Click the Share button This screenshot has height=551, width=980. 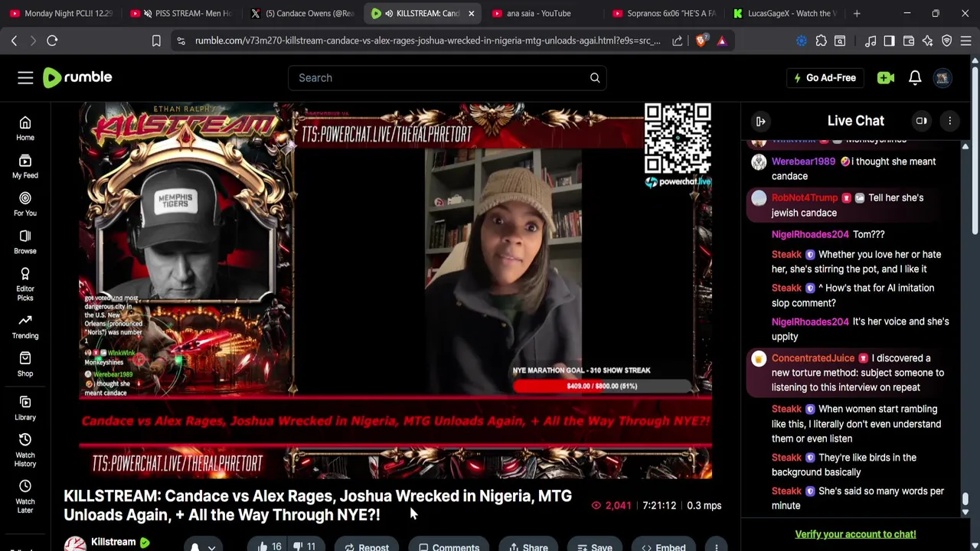[x=527, y=546]
